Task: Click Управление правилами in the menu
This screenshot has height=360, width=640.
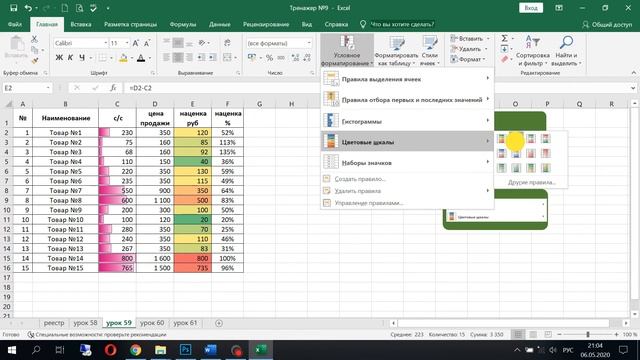Action: tap(369, 202)
